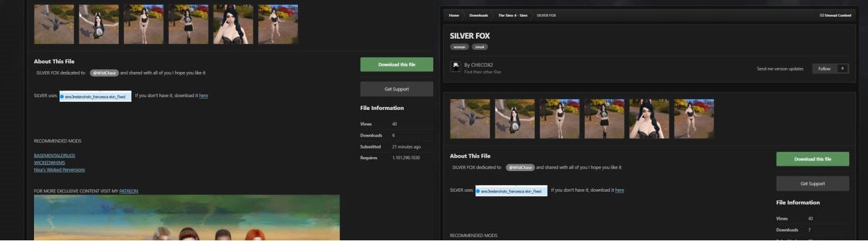
Task: Open the BASEMENTALDRUGS link
Action: point(54,155)
